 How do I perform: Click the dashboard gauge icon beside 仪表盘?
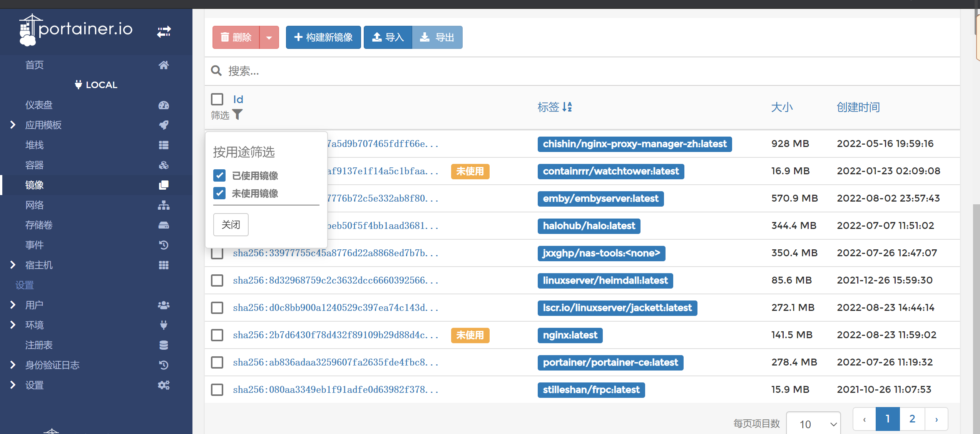(164, 105)
